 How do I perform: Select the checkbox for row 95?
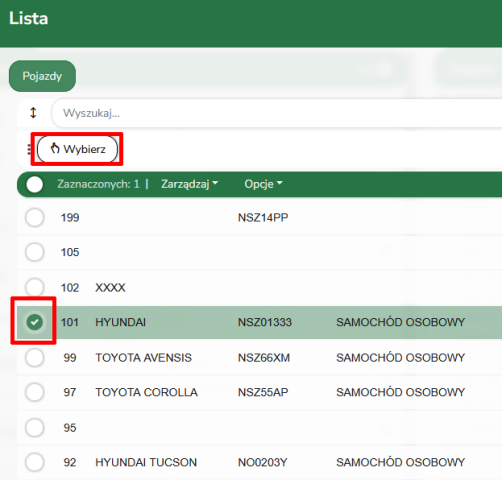point(35,428)
